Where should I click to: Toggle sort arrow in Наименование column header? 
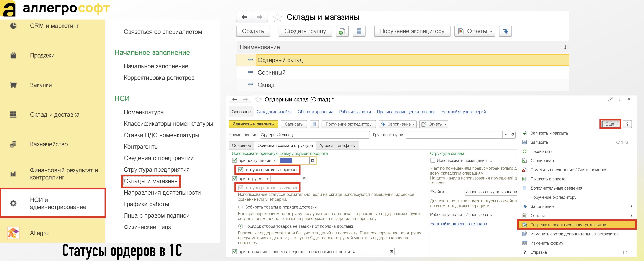pyautogui.click(x=565, y=47)
